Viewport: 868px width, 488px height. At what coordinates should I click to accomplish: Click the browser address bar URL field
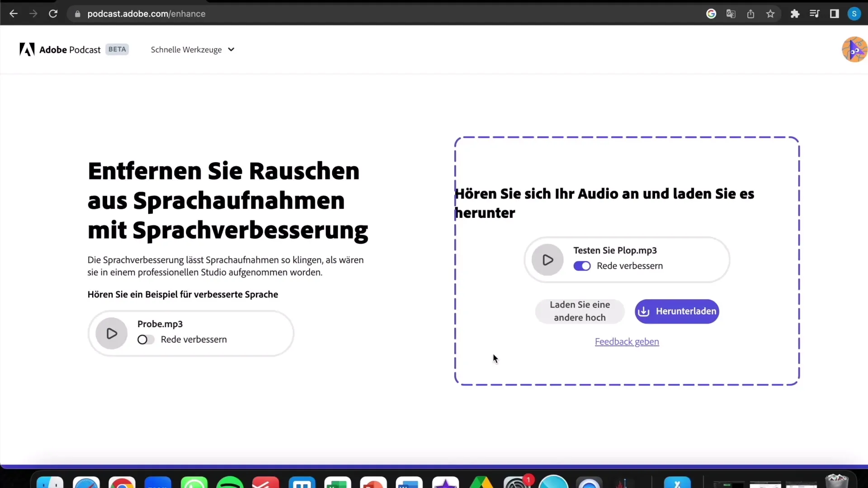[146, 14]
